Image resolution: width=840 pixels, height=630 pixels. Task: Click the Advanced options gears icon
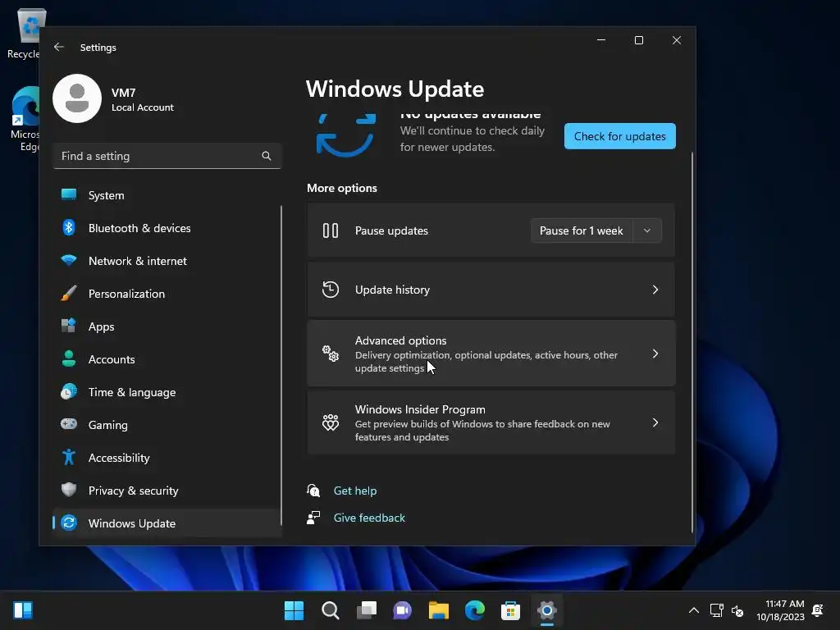coord(331,354)
